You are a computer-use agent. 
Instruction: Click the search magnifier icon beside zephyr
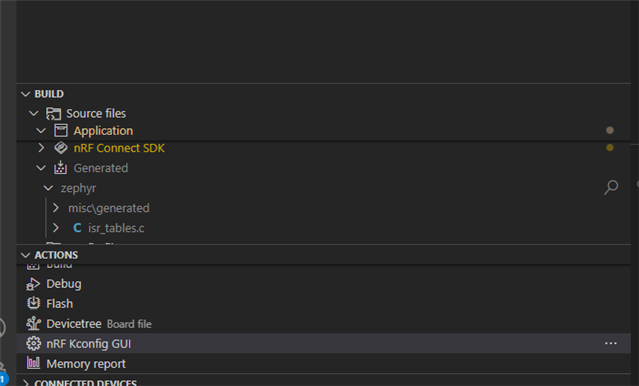click(611, 187)
